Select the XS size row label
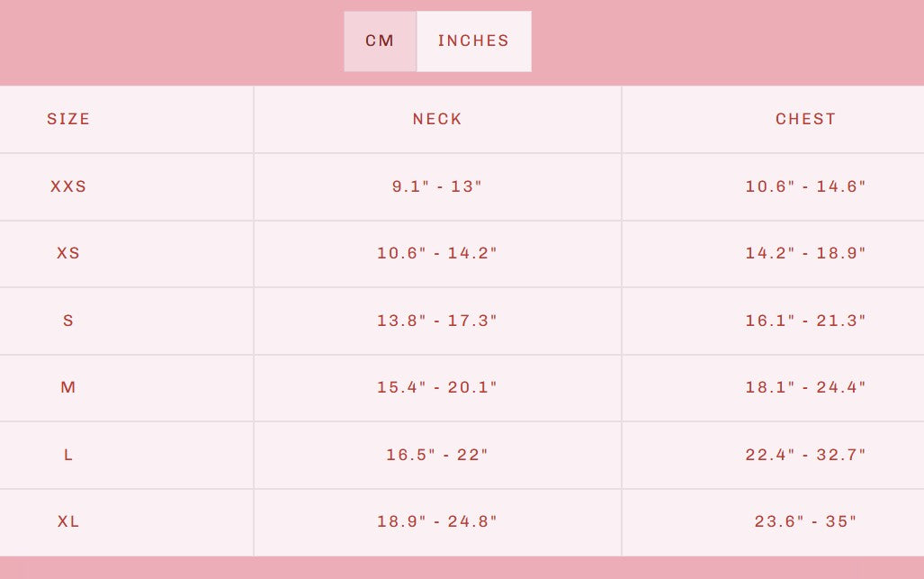Screen dimensions: 924x579 click(x=68, y=253)
